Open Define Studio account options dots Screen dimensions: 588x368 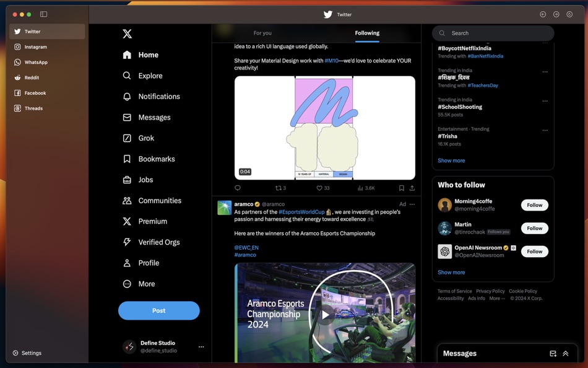pos(201,347)
